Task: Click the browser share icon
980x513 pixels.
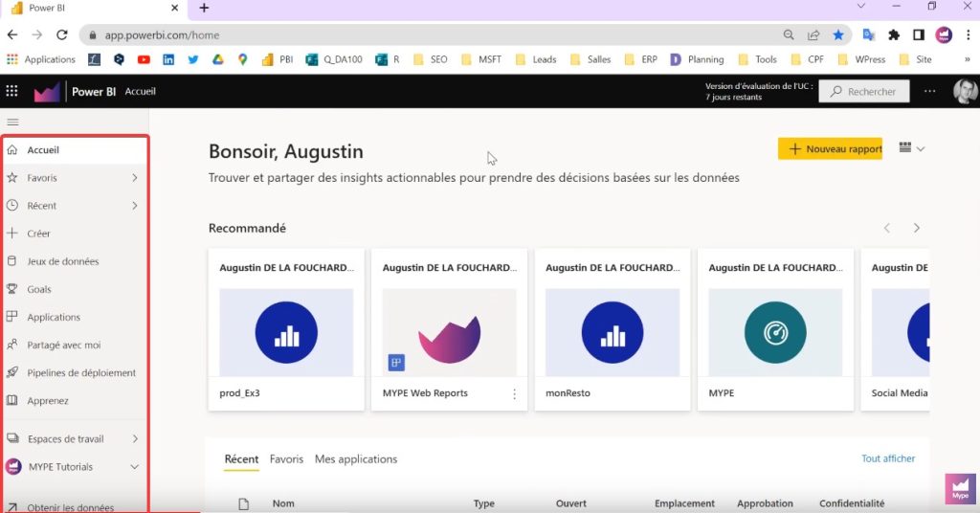Action: click(x=813, y=35)
